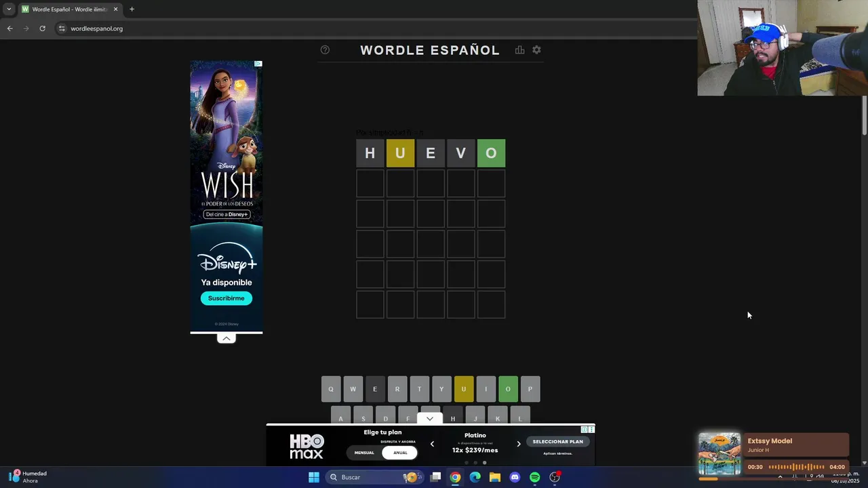Click the yellow U tile in the guess
Viewport: 868px width, 488px height.
click(400, 153)
